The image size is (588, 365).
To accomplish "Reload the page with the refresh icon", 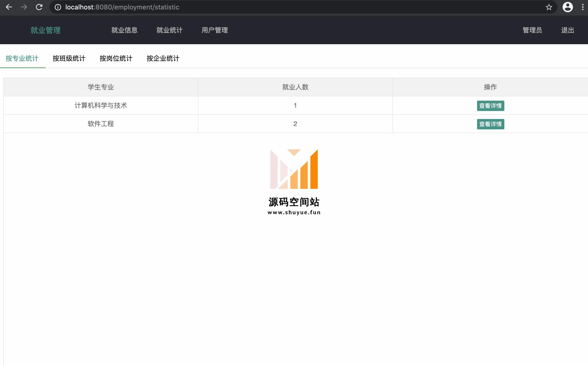I will (x=39, y=7).
